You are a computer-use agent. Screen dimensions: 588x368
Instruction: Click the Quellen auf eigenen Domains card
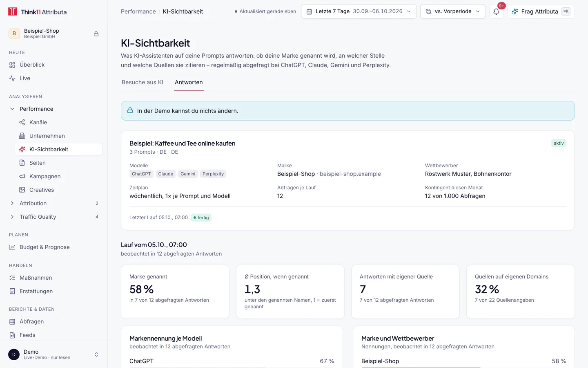click(x=521, y=292)
